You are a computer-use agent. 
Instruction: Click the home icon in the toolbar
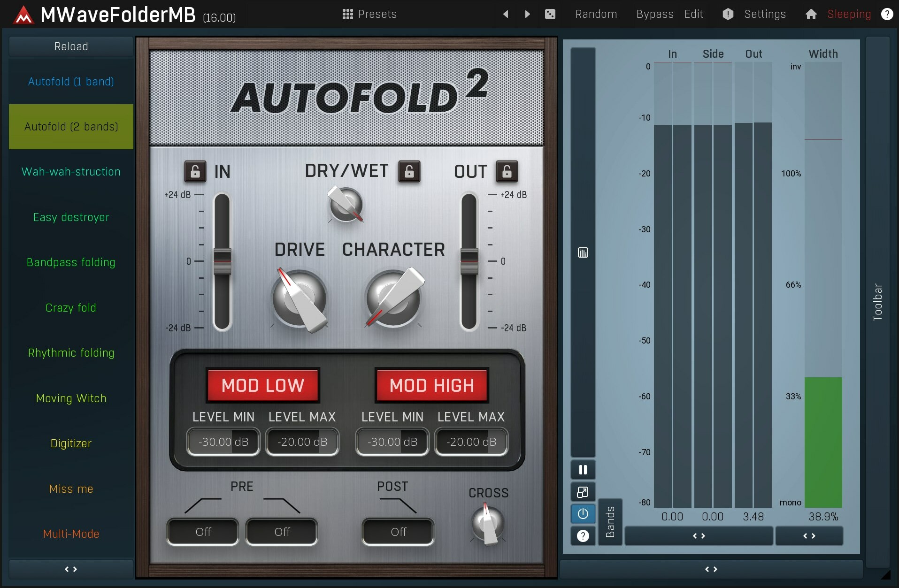point(810,15)
